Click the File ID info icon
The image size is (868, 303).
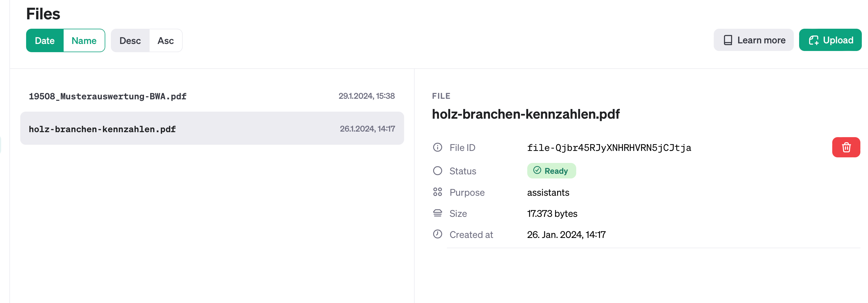(437, 147)
